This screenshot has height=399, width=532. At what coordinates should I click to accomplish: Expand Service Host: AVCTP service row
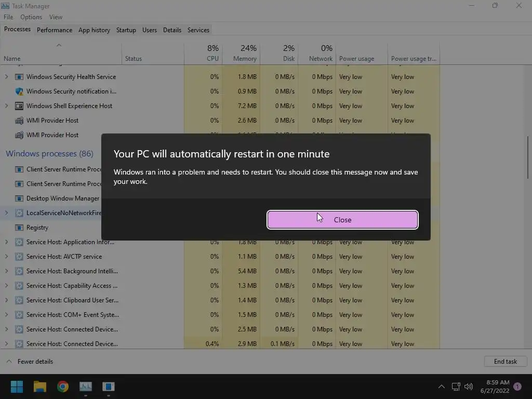[6, 257]
